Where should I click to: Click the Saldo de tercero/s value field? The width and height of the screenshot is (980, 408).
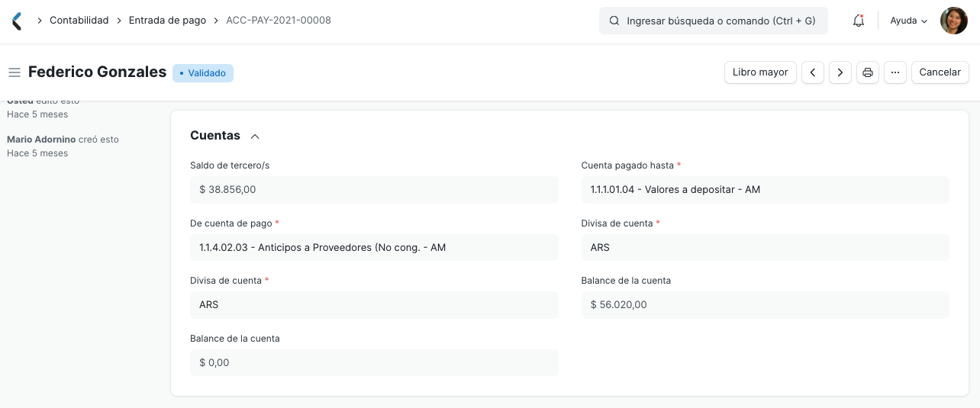pyautogui.click(x=374, y=189)
